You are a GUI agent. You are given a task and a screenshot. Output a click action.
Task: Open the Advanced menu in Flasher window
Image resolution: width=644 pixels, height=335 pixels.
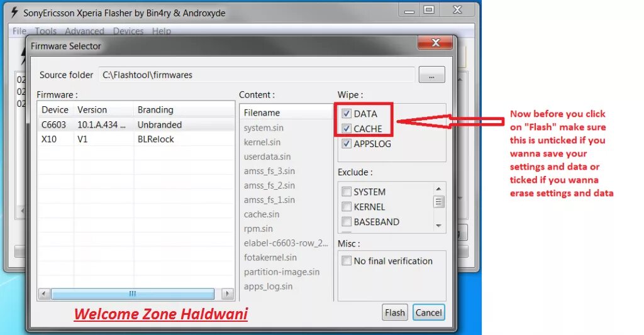pyautogui.click(x=84, y=31)
